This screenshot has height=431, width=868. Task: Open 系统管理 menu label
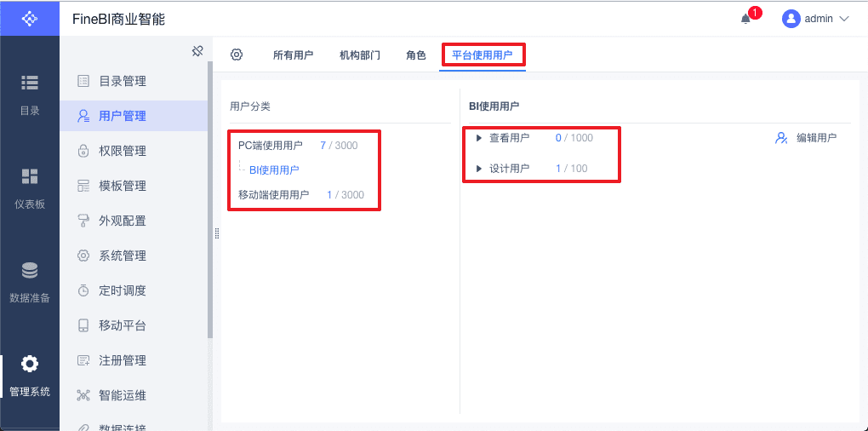(x=123, y=256)
